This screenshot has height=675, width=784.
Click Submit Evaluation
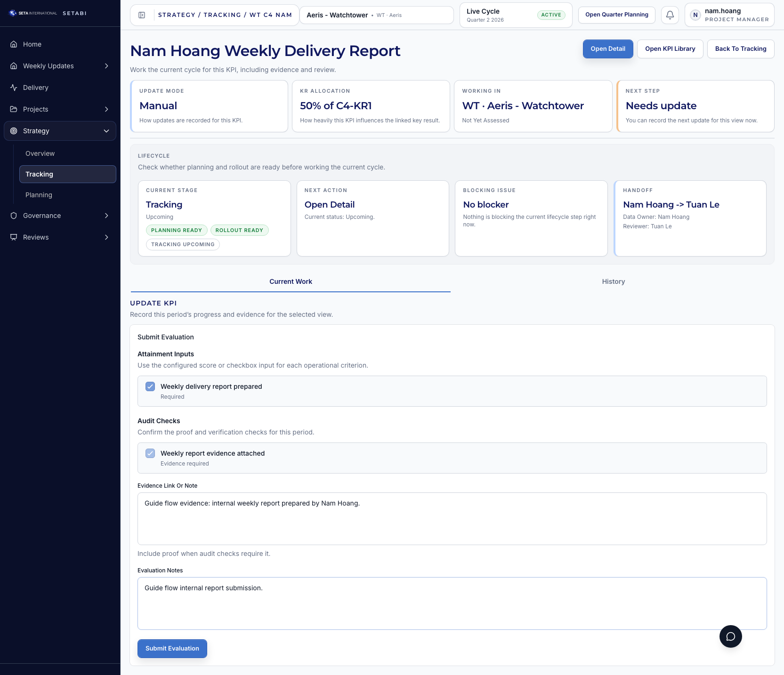tap(172, 649)
